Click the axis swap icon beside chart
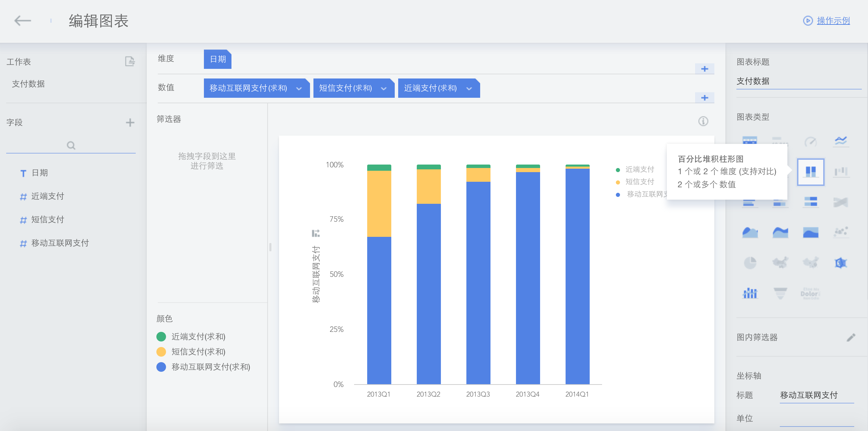 316,233
